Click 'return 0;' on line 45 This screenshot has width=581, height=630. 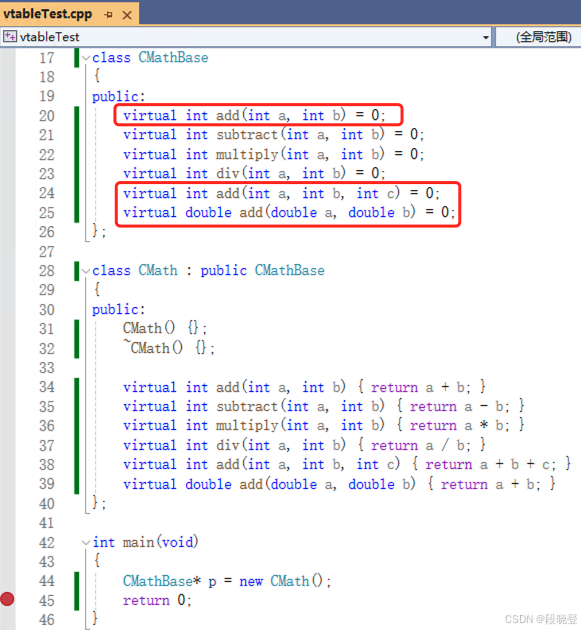[x=157, y=600]
